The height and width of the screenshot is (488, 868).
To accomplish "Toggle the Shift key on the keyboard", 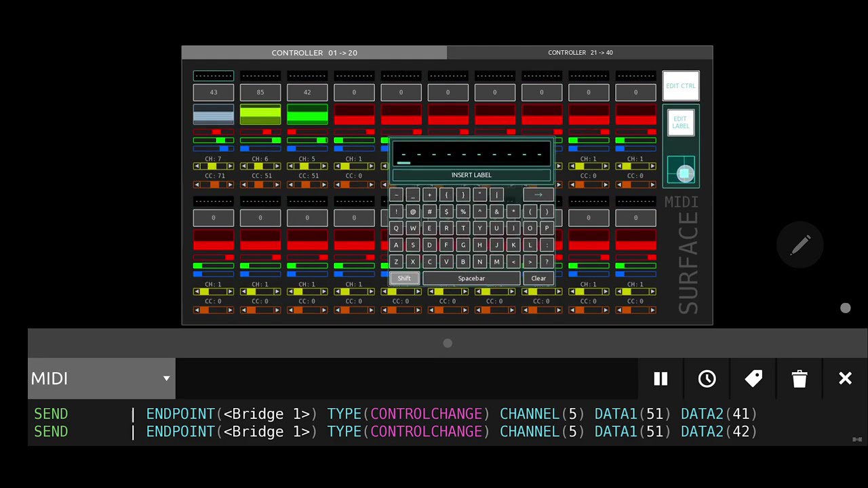I will click(x=404, y=279).
